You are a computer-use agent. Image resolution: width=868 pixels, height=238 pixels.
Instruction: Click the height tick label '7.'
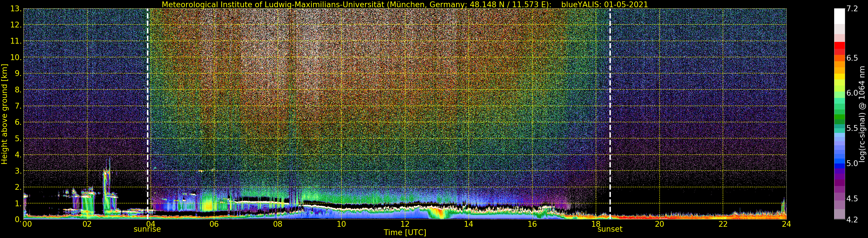18,106
